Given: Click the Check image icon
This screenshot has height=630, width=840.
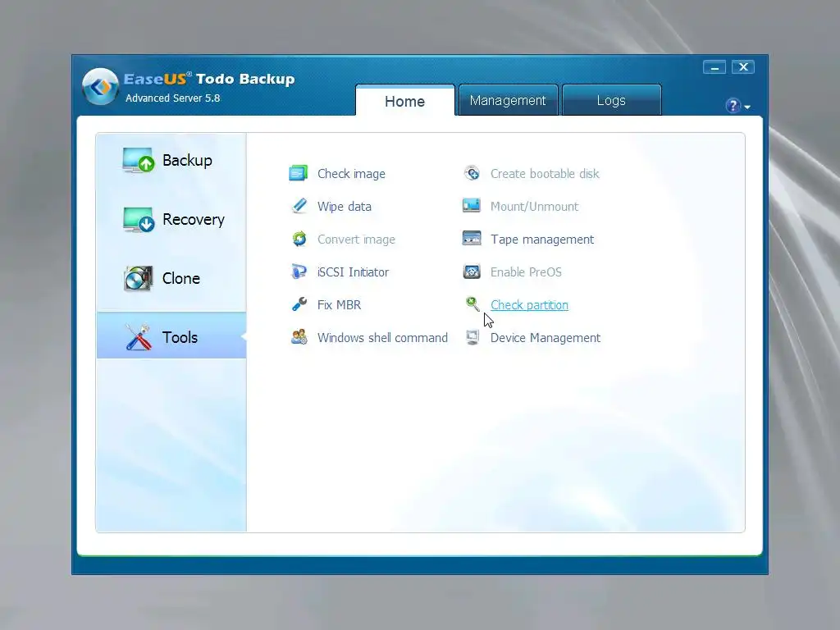Looking at the screenshot, I should pos(299,173).
